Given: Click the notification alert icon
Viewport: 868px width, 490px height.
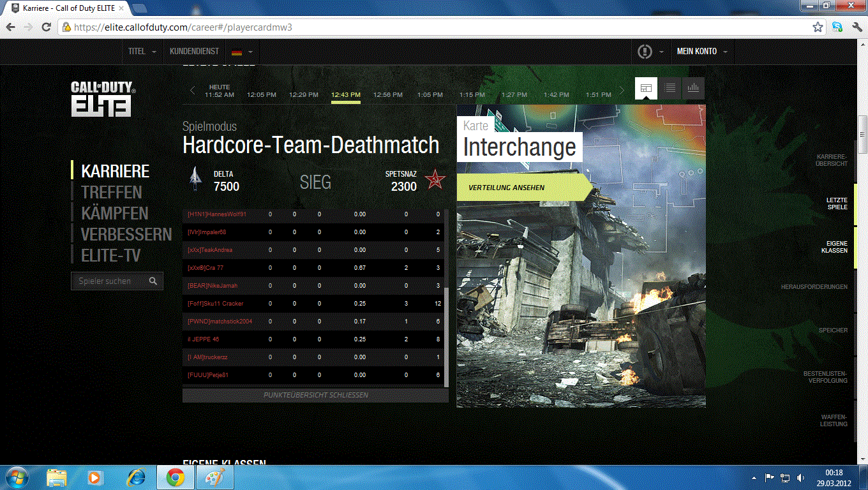Looking at the screenshot, I should click(645, 52).
